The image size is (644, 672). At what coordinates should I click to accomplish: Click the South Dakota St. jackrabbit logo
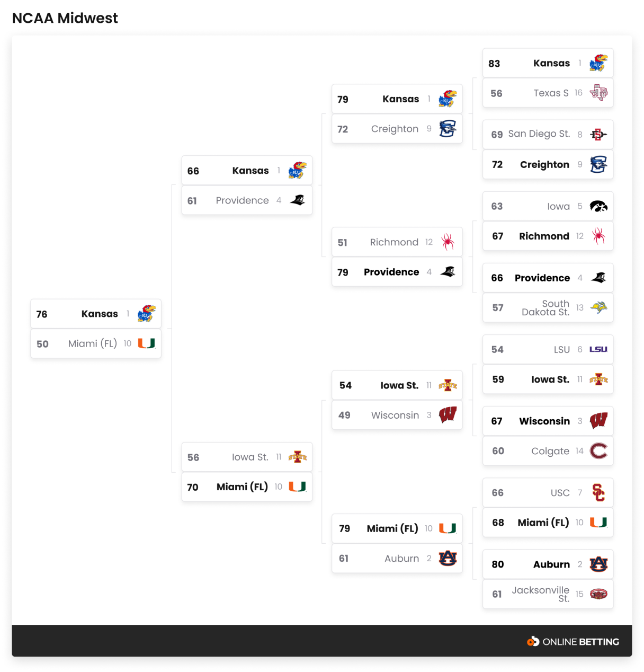pyautogui.click(x=598, y=307)
